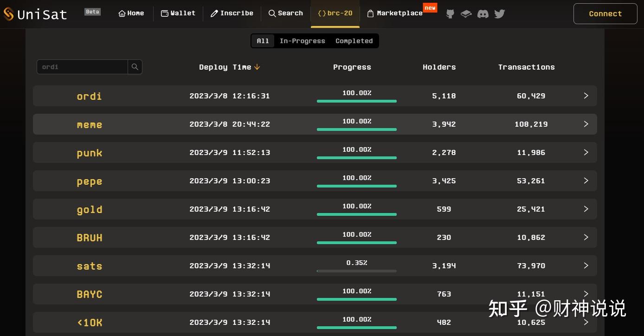The width and height of the screenshot is (644, 336).
Task: Expand the sats row chevron
Action: pyautogui.click(x=586, y=265)
